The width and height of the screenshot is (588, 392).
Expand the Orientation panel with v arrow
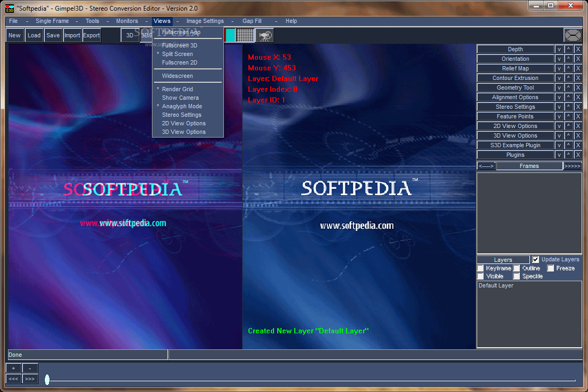(x=559, y=59)
